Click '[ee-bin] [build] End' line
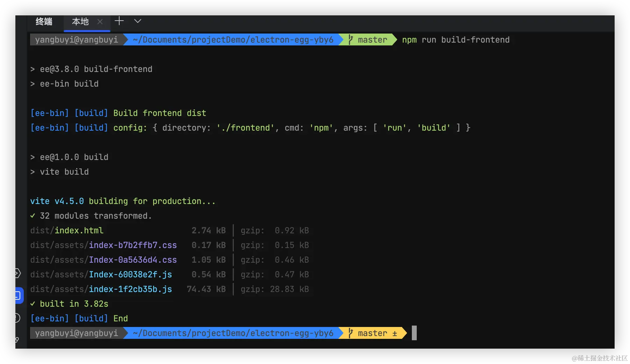This screenshot has height=364, width=630. click(79, 319)
